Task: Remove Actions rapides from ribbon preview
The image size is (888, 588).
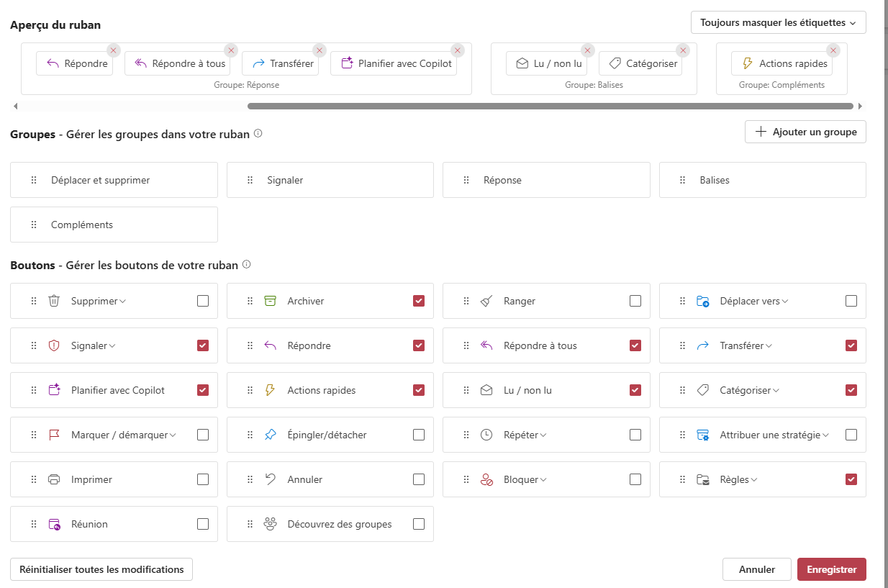Action: point(833,50)
